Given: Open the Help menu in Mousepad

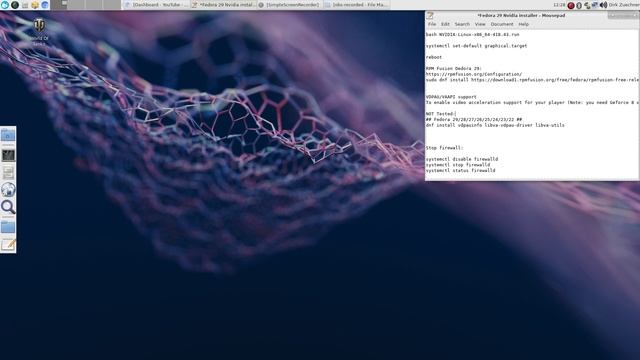Looking at the screenshot, I should 524,24.
